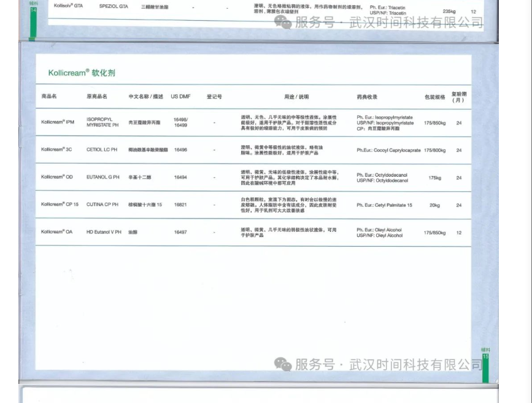Screen dimensions: 532x403
Task: Select the 辛基十二醇 Chinese name cell
Action: click(x=139, y=177)
